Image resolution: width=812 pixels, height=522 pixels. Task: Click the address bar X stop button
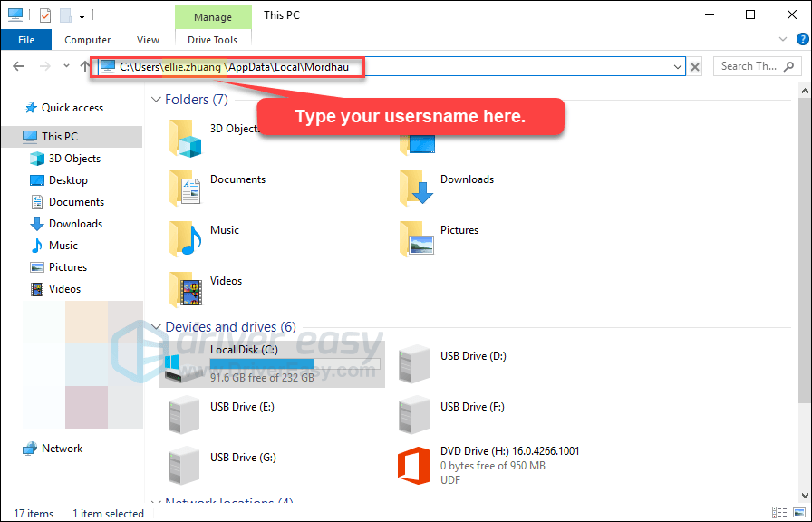(x=695, y=67)
